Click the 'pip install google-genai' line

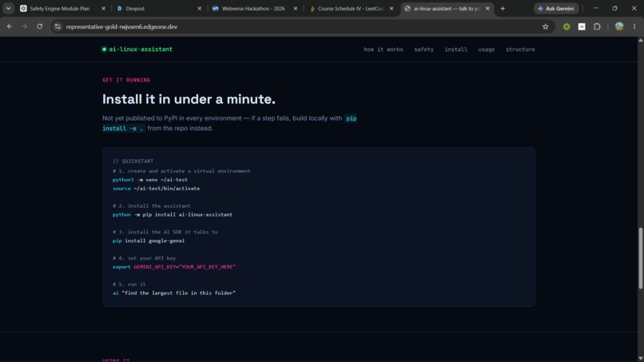pos(149,241)
